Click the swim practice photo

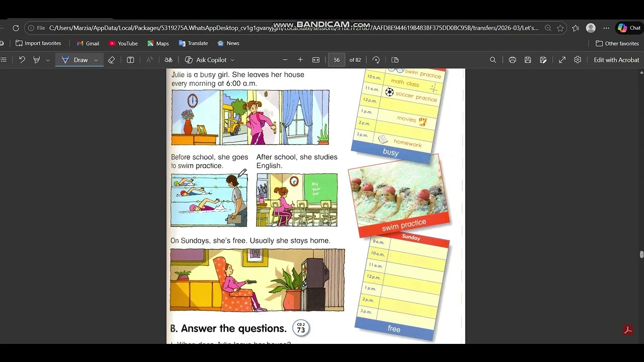pos(399,196)
